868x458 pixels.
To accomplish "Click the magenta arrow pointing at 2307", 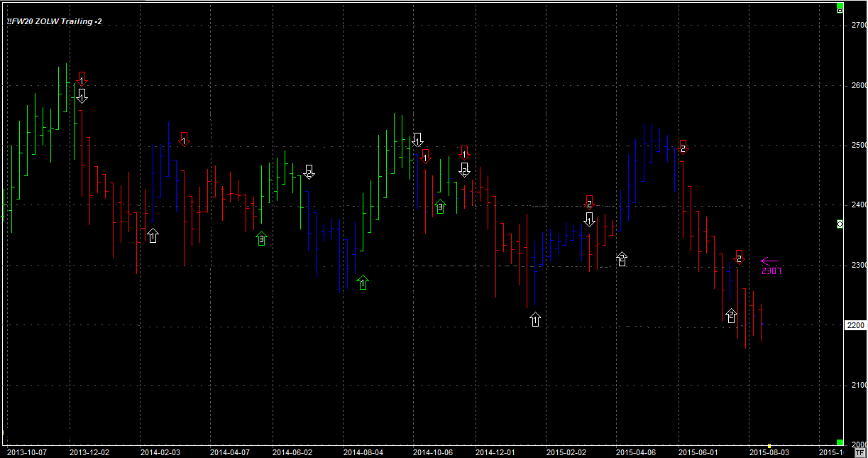I will pos(770,261).
